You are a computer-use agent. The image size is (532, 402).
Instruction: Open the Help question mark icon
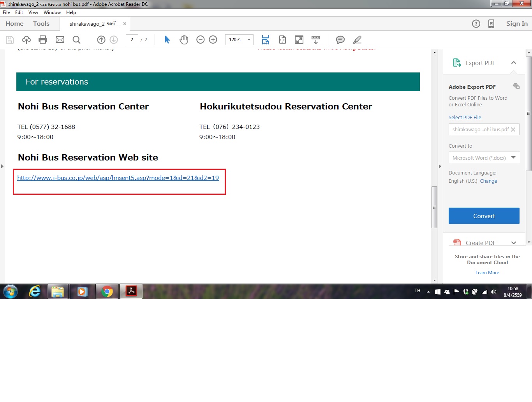click(476, 24)
